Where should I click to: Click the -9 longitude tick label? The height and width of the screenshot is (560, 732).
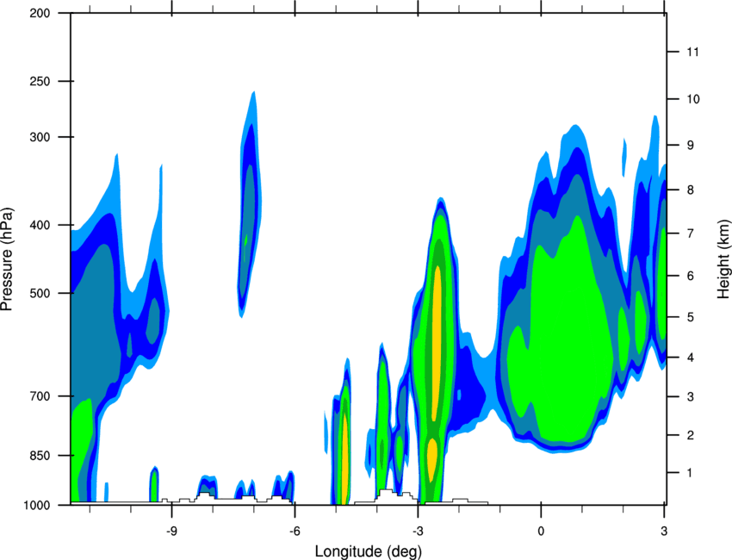tap(171, 531)
